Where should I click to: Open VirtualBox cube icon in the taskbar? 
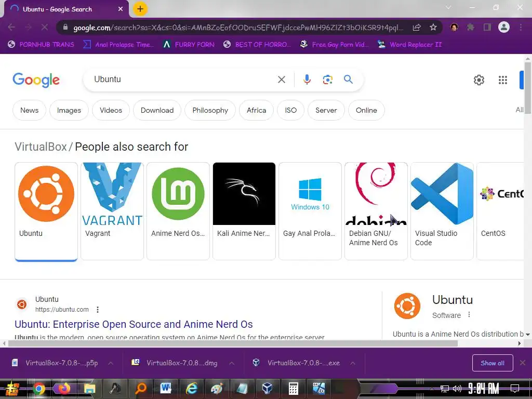click(x=268, y=389)
